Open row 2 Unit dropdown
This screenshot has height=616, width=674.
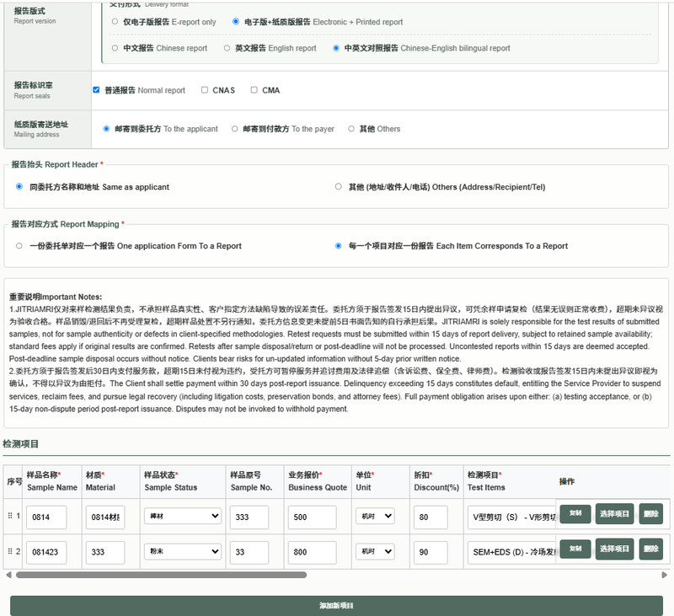point(375,551)
